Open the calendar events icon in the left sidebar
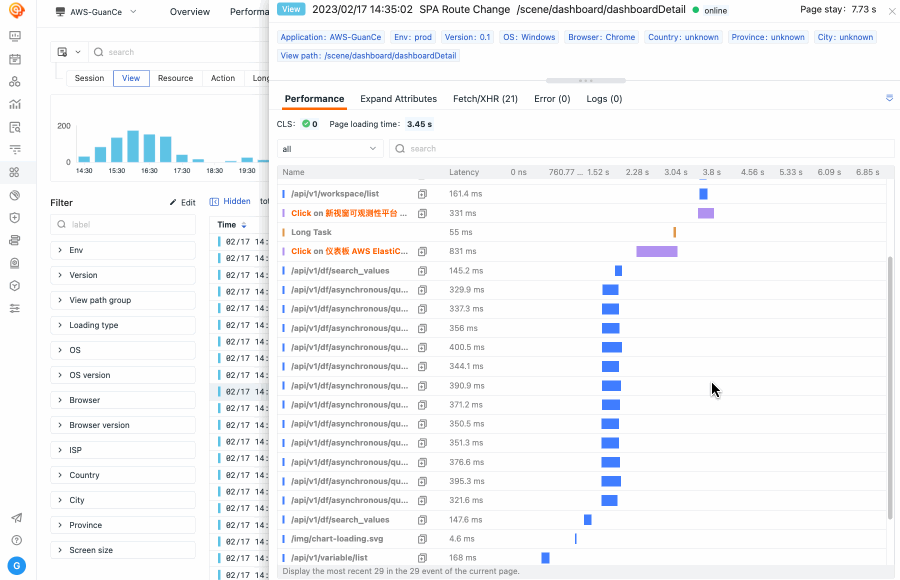900x580 pixels. [x=15, y=59]
